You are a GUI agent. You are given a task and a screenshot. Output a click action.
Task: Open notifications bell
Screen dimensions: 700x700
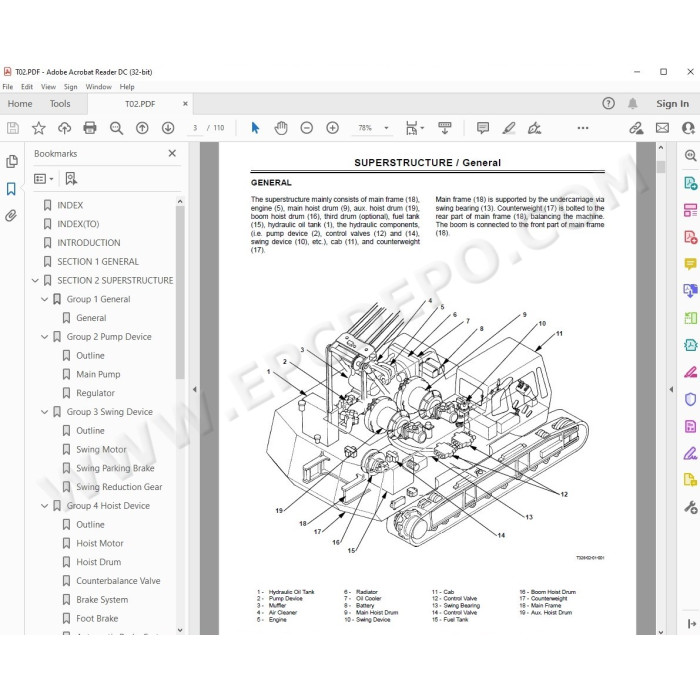(633, 104)
